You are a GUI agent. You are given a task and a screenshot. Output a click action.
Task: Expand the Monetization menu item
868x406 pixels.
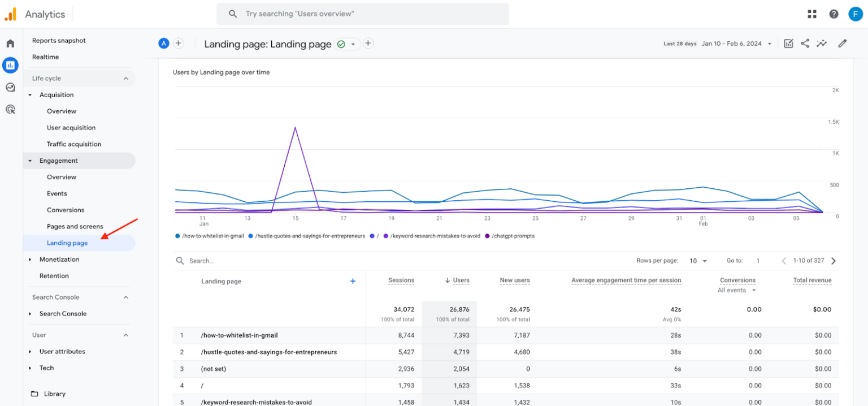click(x=60, y=259)
